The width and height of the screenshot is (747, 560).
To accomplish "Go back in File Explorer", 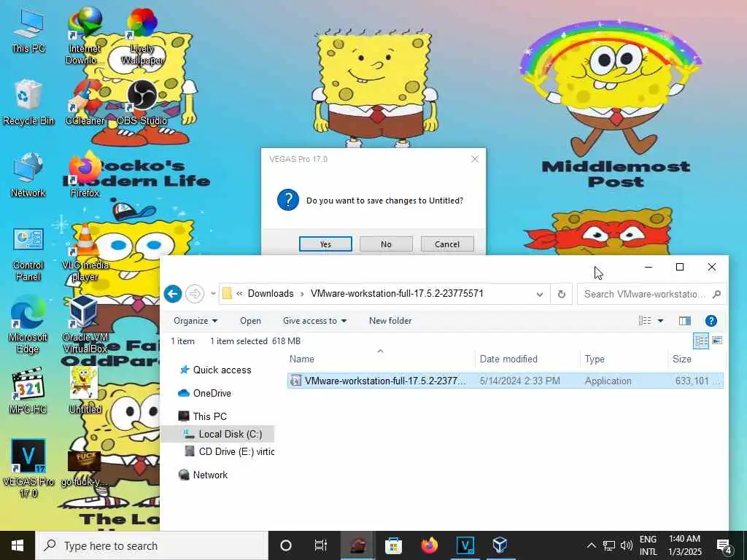I will 173,294.
